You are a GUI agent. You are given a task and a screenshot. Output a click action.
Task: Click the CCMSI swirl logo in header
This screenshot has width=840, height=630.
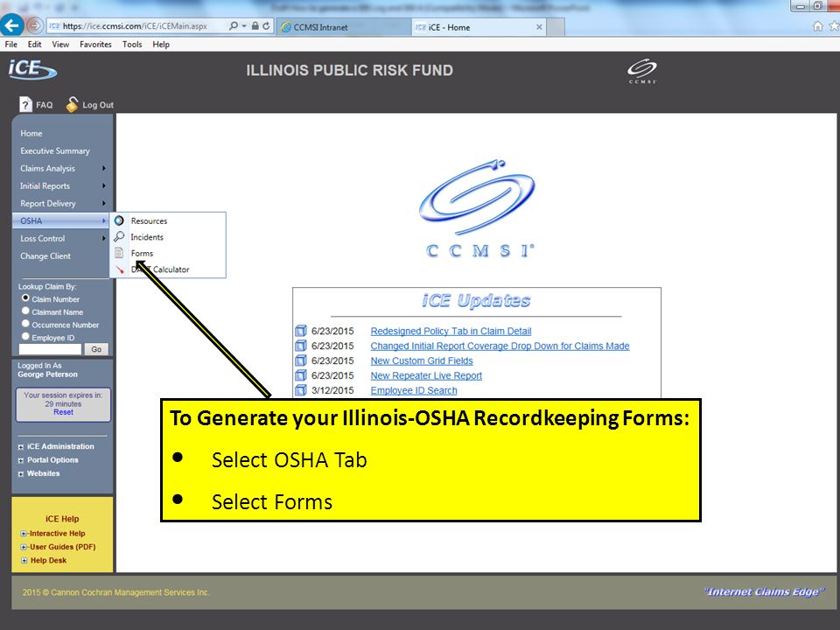coord(641,71)
